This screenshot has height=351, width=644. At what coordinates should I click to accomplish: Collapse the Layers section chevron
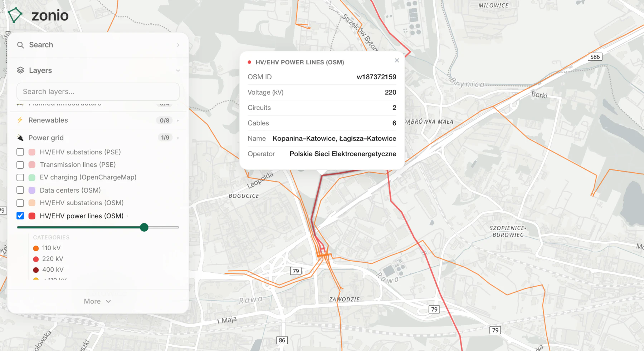coord(178,71)
